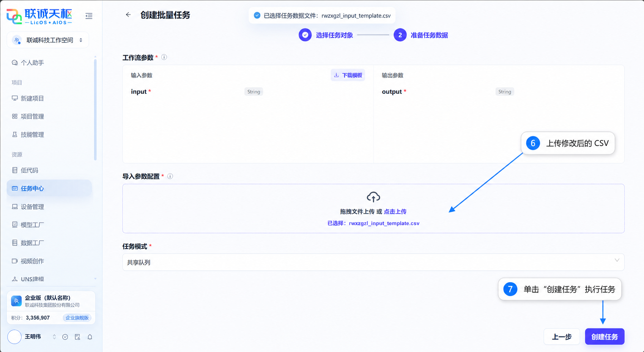644x352 pixels.
Task: Click the UNS建模 network icon
Action: [15, 279]
